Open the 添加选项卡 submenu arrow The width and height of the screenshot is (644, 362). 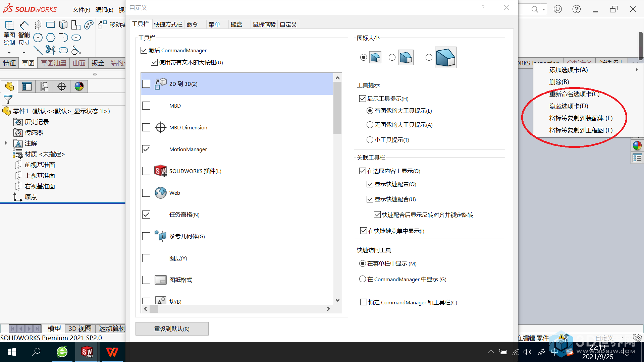coord(637,70)
